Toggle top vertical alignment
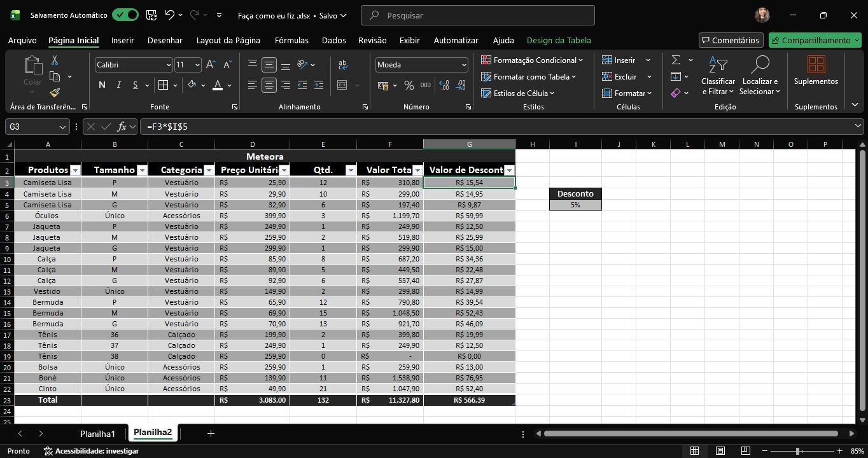The image size is (868, 458). pyautogui.click(x=253, y=65)
